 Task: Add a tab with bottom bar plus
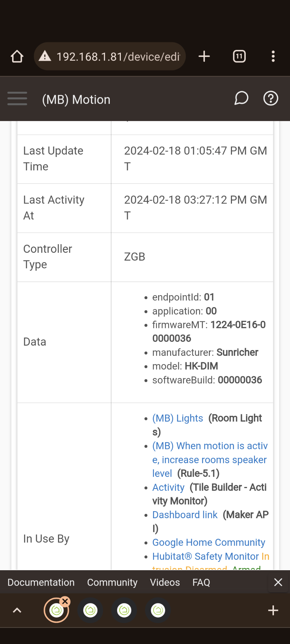(x=273, y=610)
